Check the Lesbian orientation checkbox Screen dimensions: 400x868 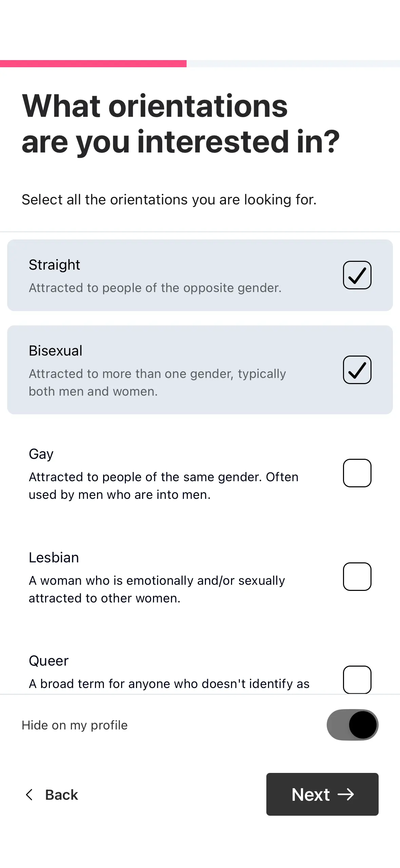[357, 577]
